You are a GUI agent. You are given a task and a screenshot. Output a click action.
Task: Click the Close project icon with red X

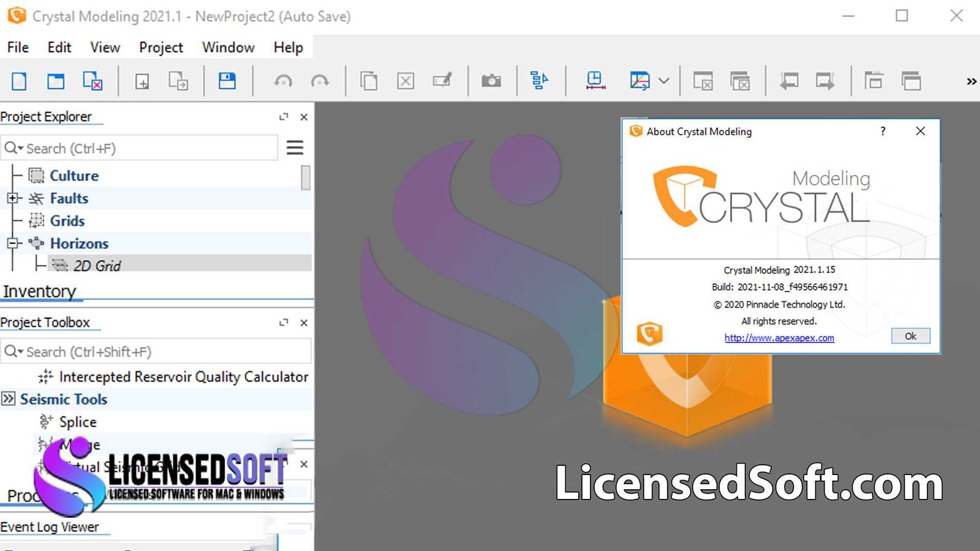click(92, 81)
